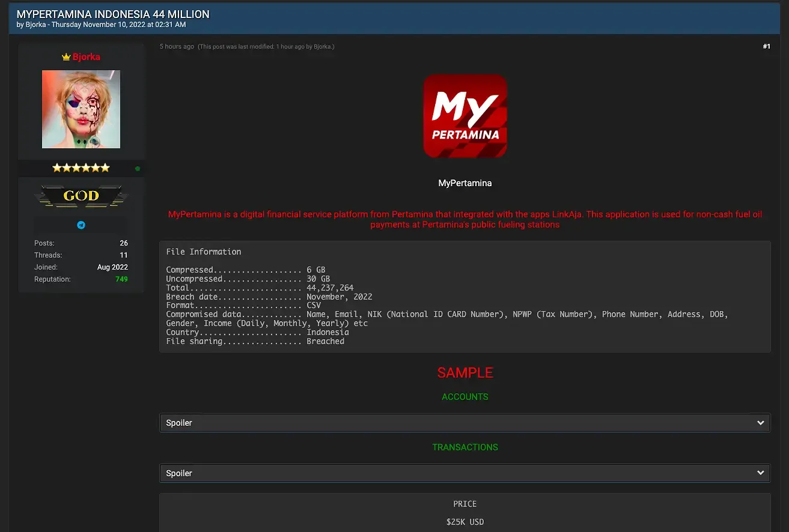789x532 pixels.
Task: Click the "5 hours ago" post timestamp
Action: (177, 46)
